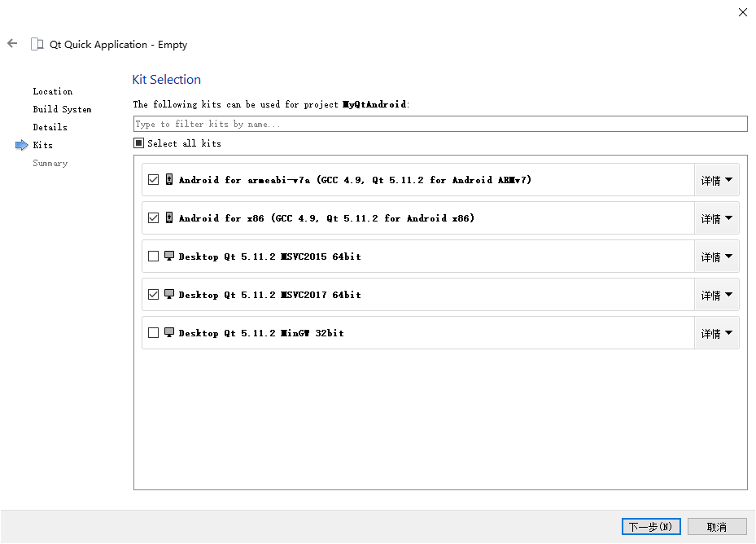Screen dimensions: 756x544
Task: Select the Summary step in the sidebar
Action: 50,163
